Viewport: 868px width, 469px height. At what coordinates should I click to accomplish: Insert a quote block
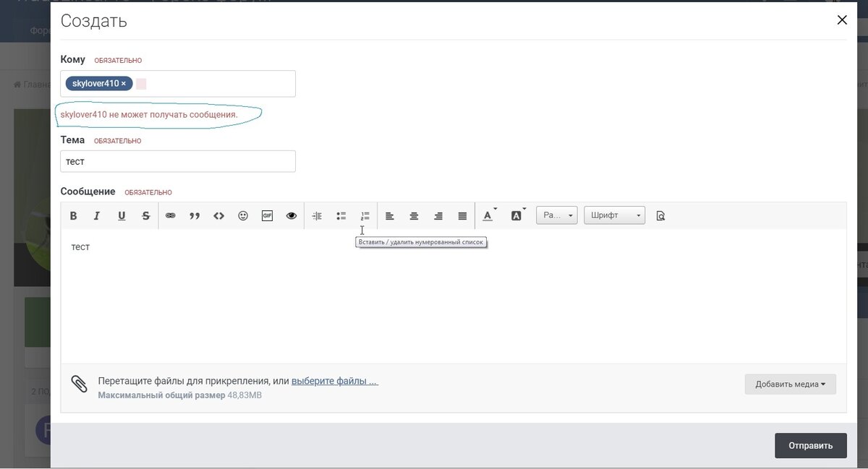pyautogui.click(x=195, y=215)
